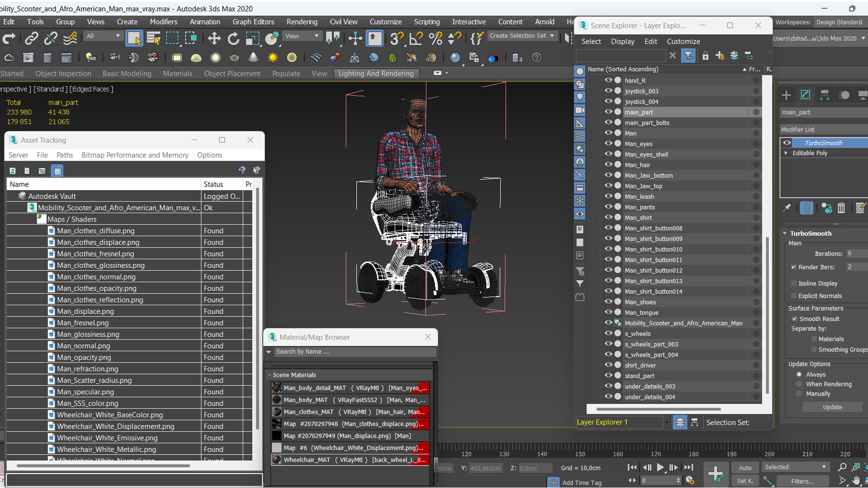The image size is (868, 488).
Task: Choose the Select and Scale tool
Action: coord(252,38)
